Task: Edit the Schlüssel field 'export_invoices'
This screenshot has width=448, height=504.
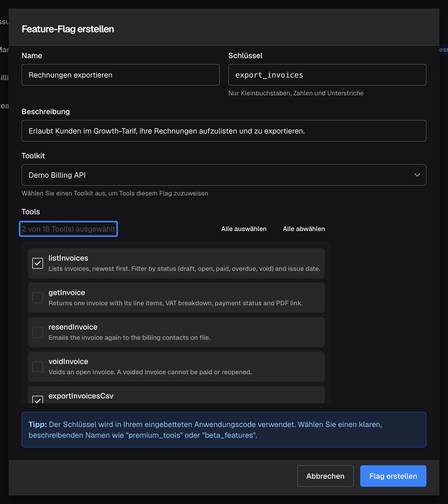Action: pyautogui.click(x=327, y=75)
